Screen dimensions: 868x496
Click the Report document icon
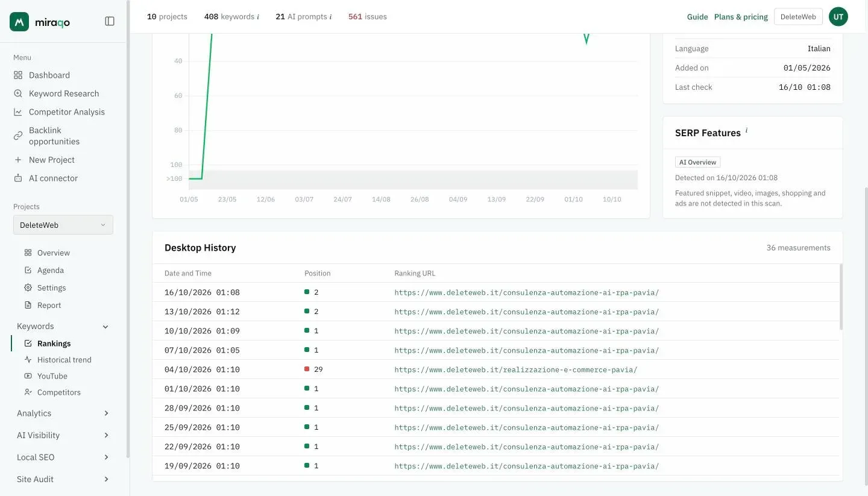(28, 305)
